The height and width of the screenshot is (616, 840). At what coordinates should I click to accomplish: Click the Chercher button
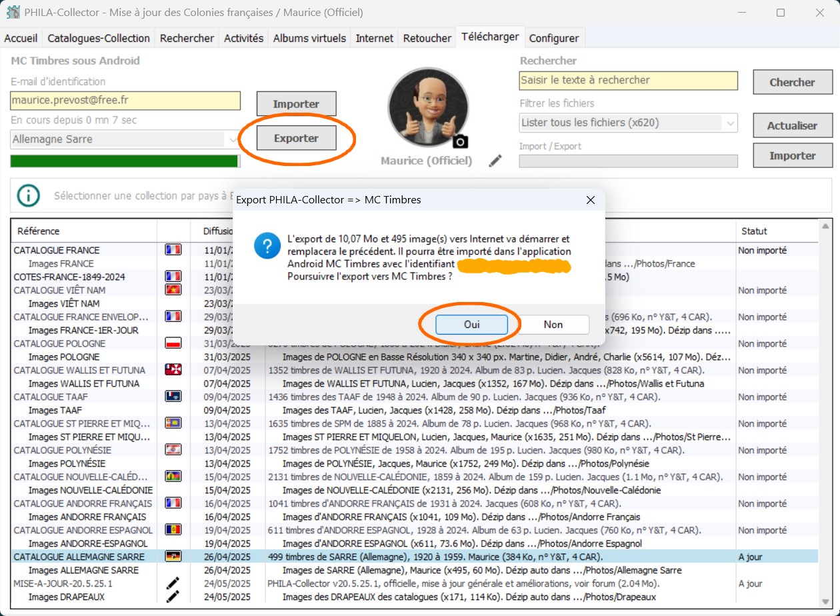(793, 82)
